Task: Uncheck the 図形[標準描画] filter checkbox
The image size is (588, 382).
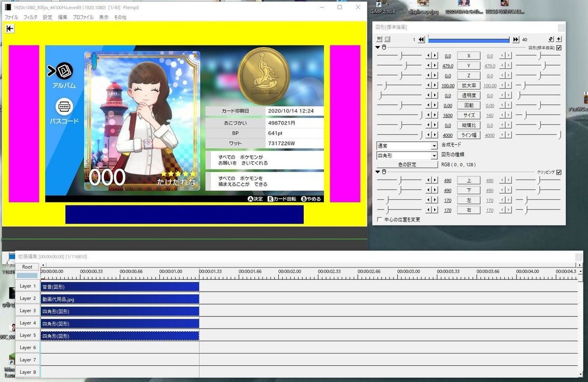Action: click(x=559, y=48)
